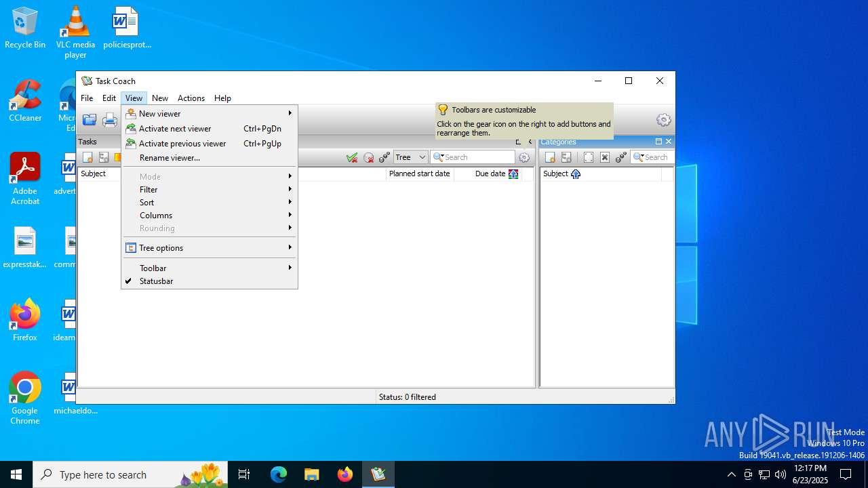Image resolution: width=868 pixels, height=488 pixels.
Task: Click Planned start date column header
Action: 420,174
